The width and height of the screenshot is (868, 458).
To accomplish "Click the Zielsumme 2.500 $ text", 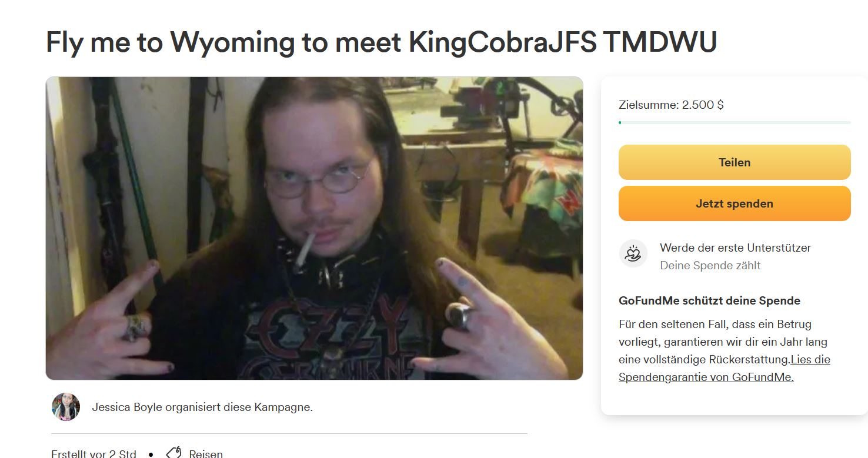I will click(x=671, y=105).
